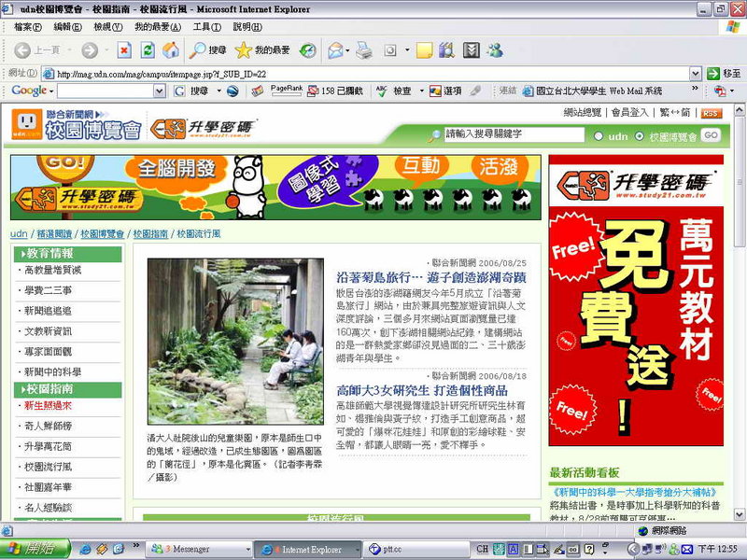This screenshot has width=747, height=560.
Task: Open sidebar link 學費二三事
Action: point(48,290)
